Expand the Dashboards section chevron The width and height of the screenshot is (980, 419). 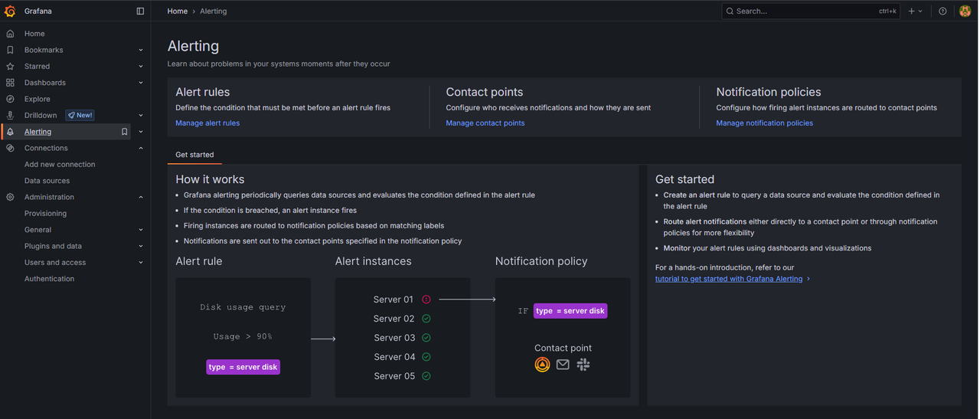141,83
